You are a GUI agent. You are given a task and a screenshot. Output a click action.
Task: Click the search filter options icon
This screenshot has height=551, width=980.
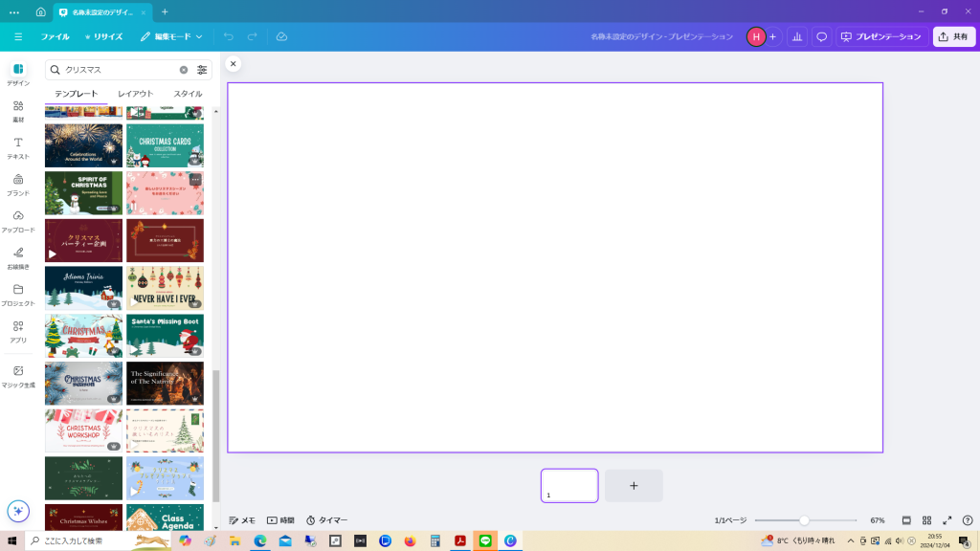point(202,70)
